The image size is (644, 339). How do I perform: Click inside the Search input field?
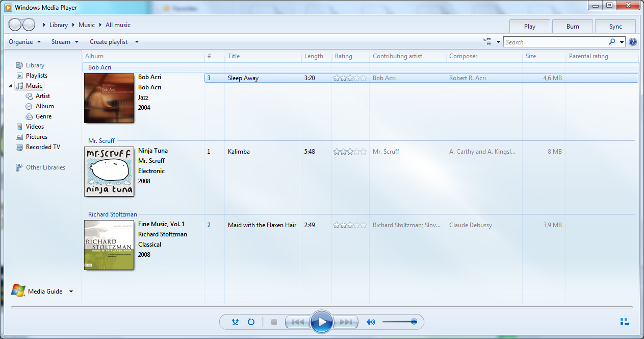click(556, 42)
